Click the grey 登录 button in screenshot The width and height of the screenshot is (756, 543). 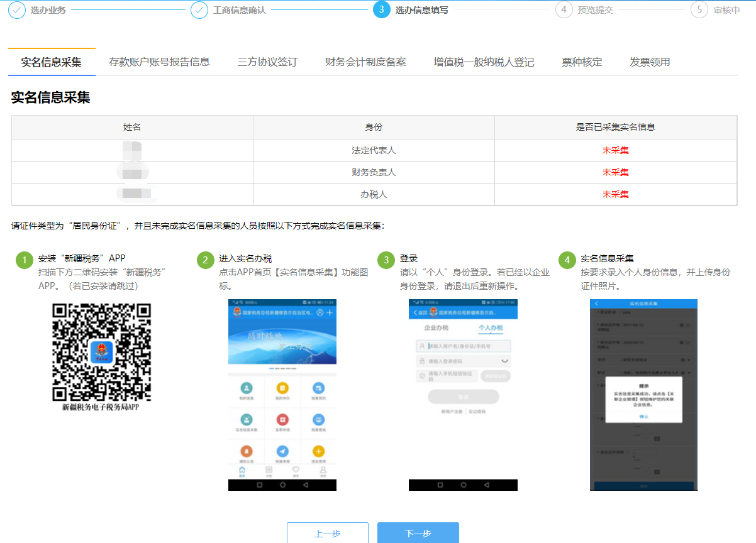pyautogui.click(x=464, y=397)
